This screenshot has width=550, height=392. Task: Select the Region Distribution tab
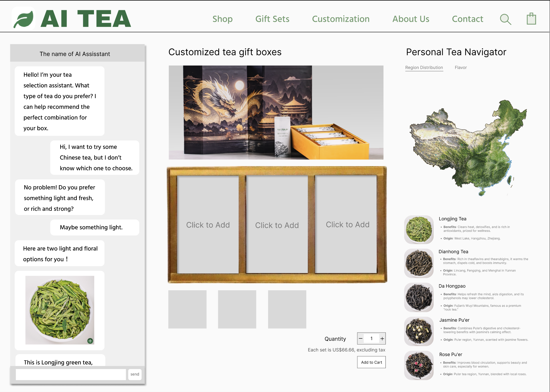click(424, 67)
